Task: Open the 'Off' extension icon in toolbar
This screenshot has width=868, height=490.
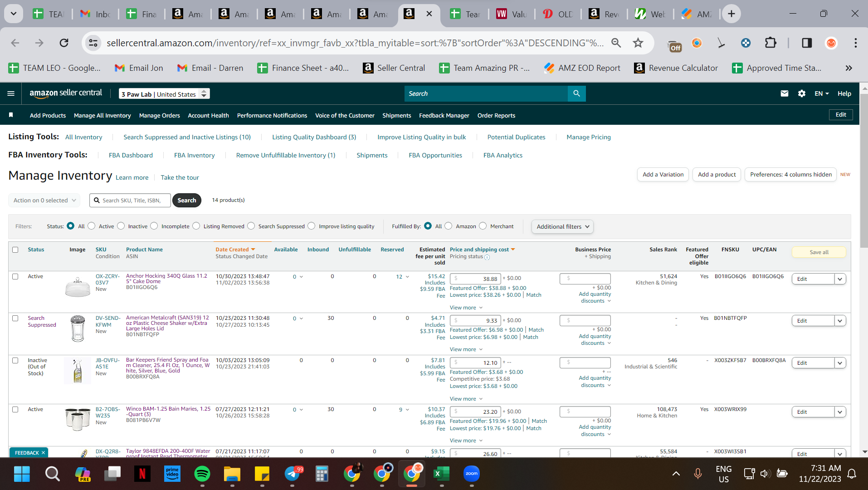Action: coord(675,45)
